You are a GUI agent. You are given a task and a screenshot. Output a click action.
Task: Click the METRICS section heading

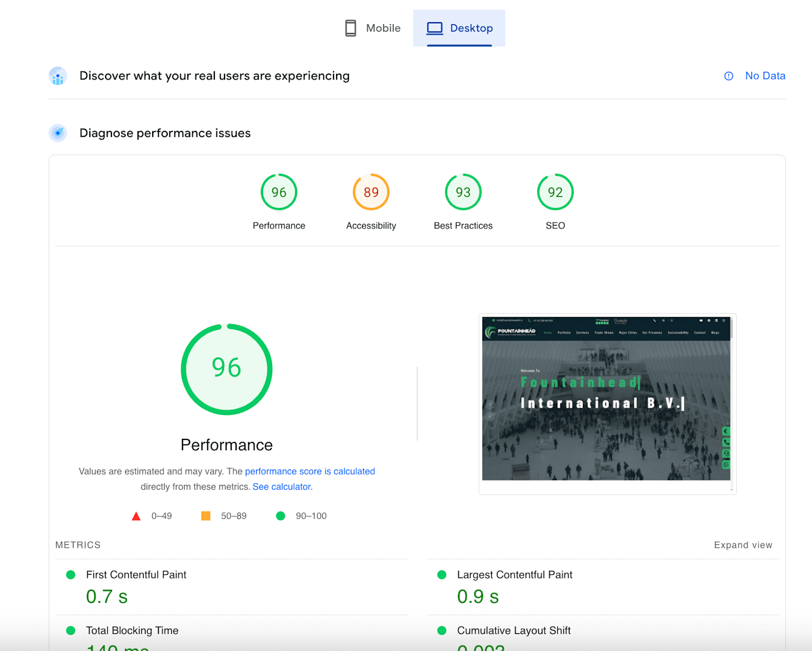tap(78, 545)
